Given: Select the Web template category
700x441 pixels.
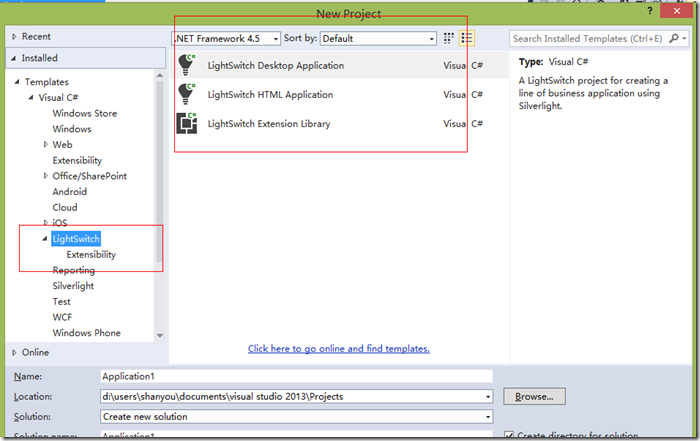Looking at the screenshot, I should click(x=62, y=145).
